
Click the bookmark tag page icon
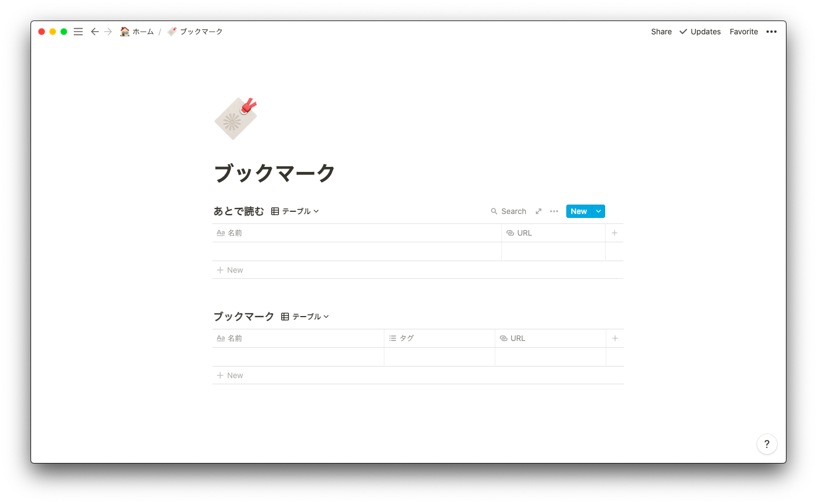click(x=236, y=119)
